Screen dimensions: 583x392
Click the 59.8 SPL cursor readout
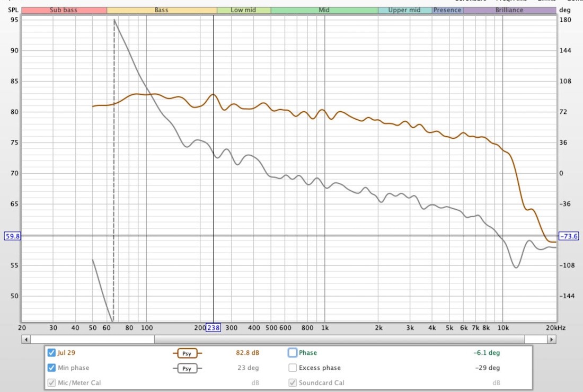12,236
